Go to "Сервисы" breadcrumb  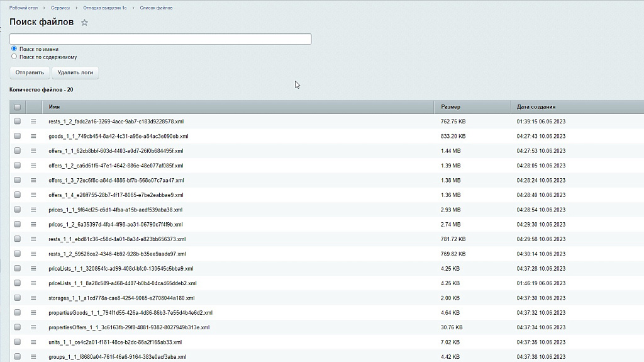click(60, 8)
